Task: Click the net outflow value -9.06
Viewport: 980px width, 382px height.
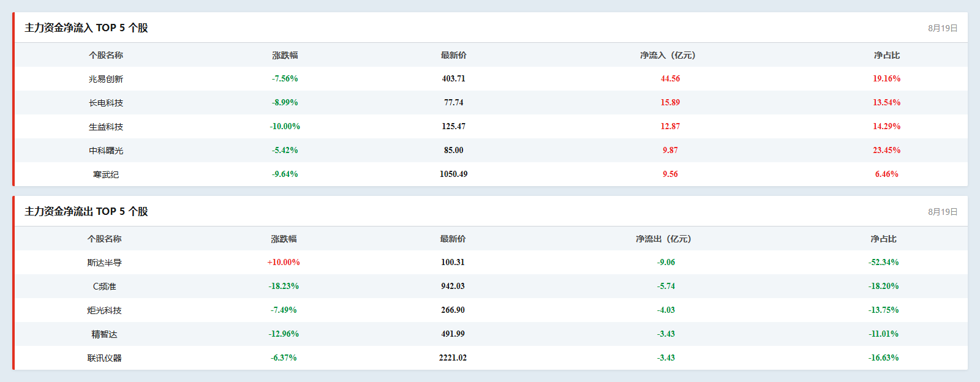Action: tap(666, 263)
